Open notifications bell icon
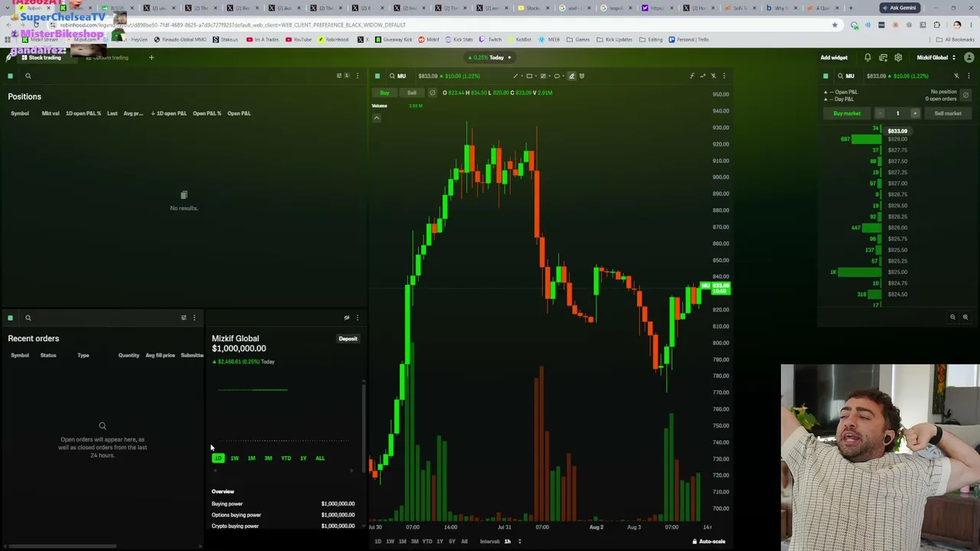The image size is (980, 551). 867,57
